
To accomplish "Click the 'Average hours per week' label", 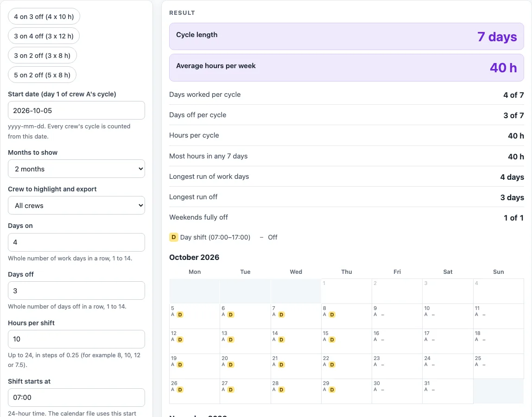I will (216, 66).
